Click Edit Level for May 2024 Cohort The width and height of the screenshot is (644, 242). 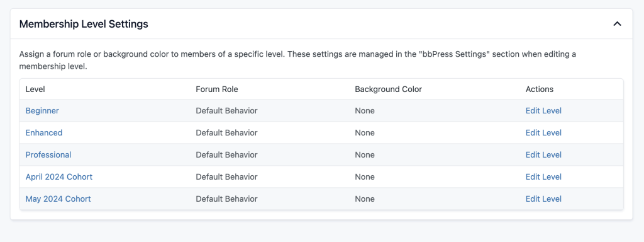pos(543,199)
